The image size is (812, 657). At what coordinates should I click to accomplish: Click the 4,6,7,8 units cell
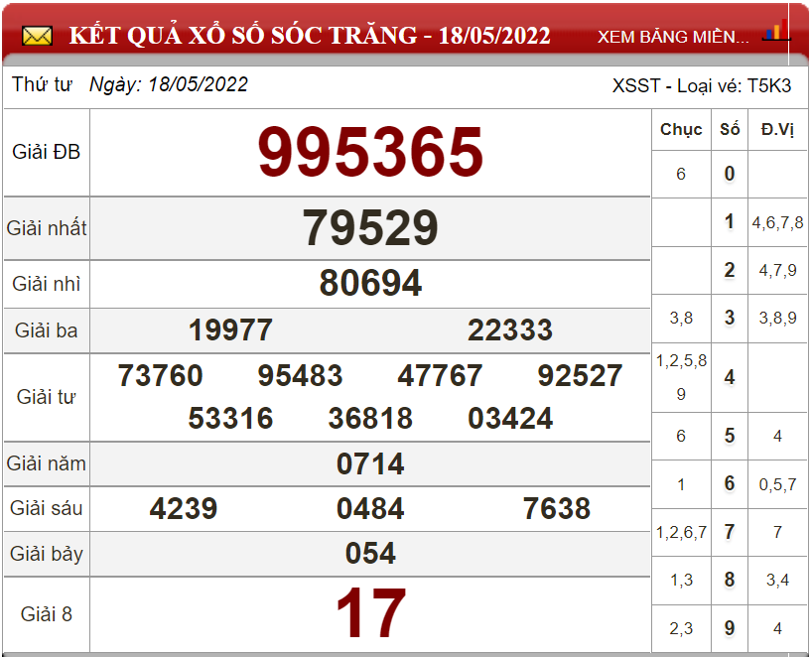point(777,222)
